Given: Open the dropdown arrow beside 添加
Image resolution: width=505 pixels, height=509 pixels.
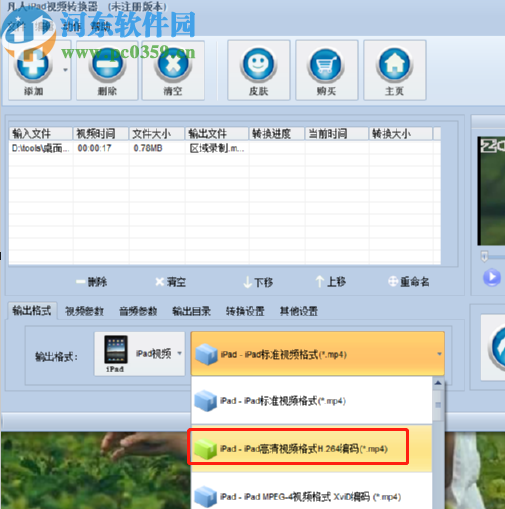Looking at the screenshot, I should tap(65, 70).
